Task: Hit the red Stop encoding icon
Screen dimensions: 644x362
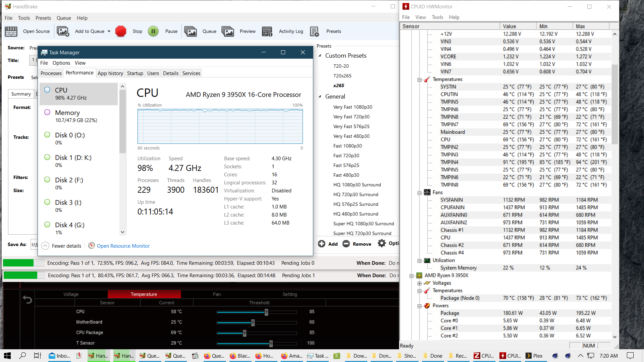Action: pyautogui.click(x=121, y=31)
